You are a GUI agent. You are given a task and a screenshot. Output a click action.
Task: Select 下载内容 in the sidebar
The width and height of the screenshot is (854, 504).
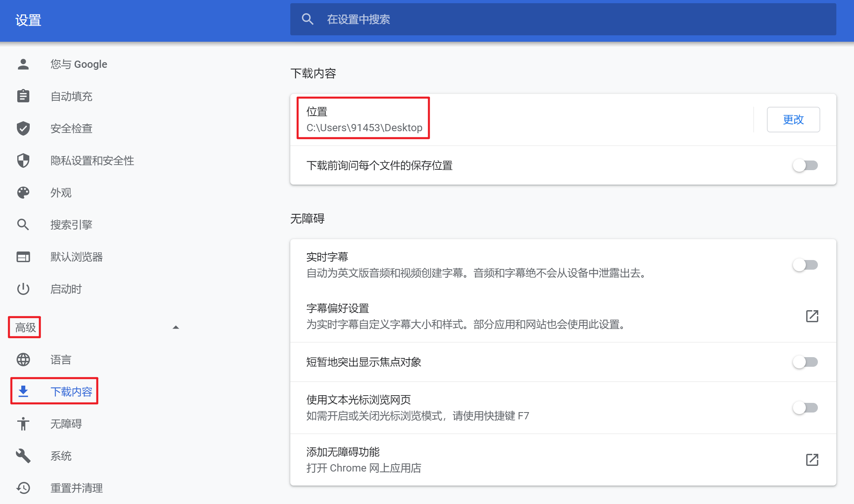71,392
